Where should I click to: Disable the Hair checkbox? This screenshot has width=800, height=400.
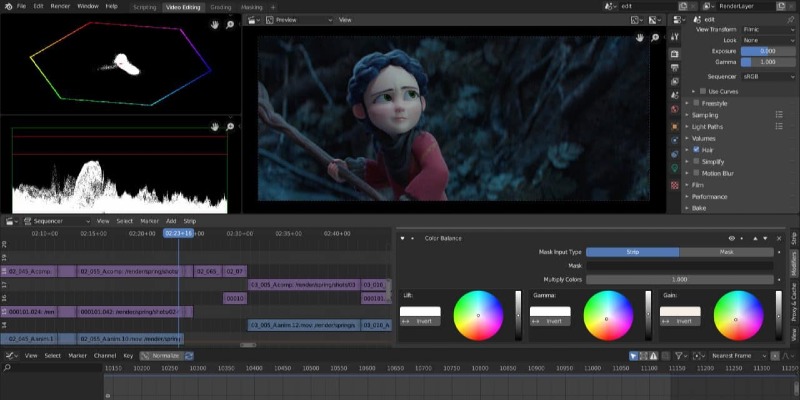697,149
